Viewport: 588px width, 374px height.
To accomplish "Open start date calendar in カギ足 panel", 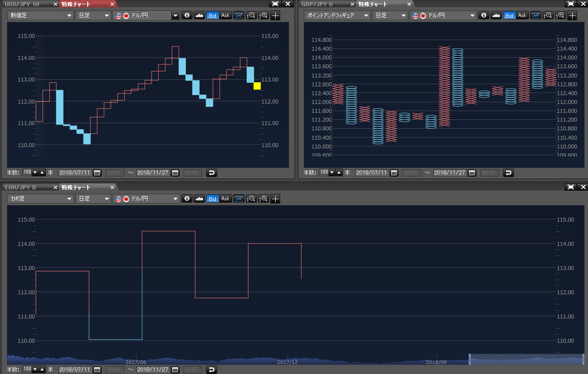I will point(97,370).
